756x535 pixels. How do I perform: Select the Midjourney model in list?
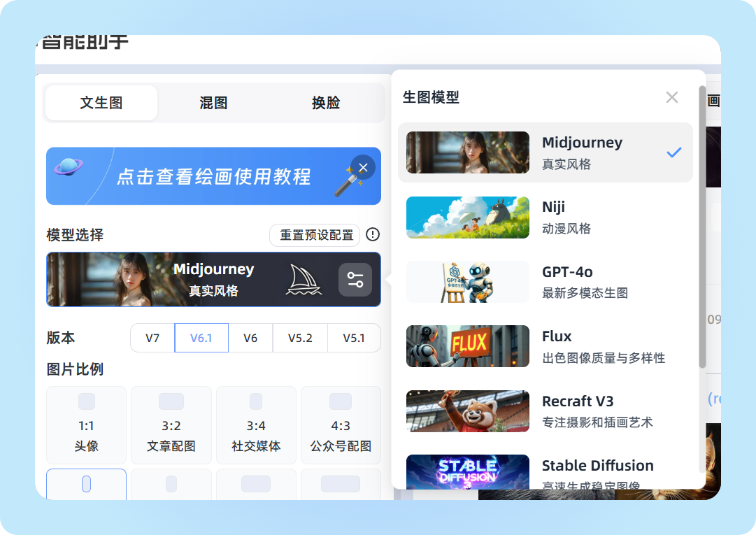coord(545,152)
